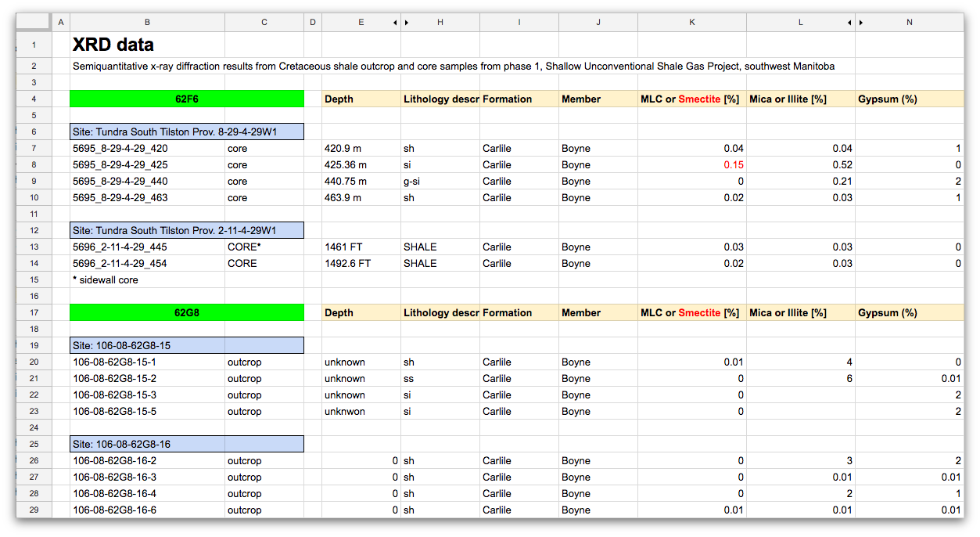Select sample cell '5696_2-11-4-29_445'
The image size is (980, 537).
[x=147, y=247]
